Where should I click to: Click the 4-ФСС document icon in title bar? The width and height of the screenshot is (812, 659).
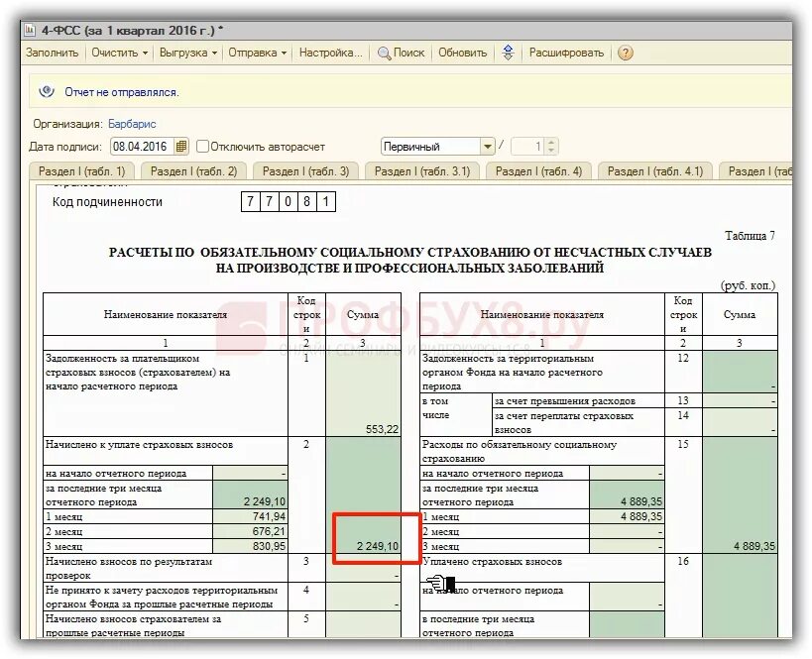(30, 31)
